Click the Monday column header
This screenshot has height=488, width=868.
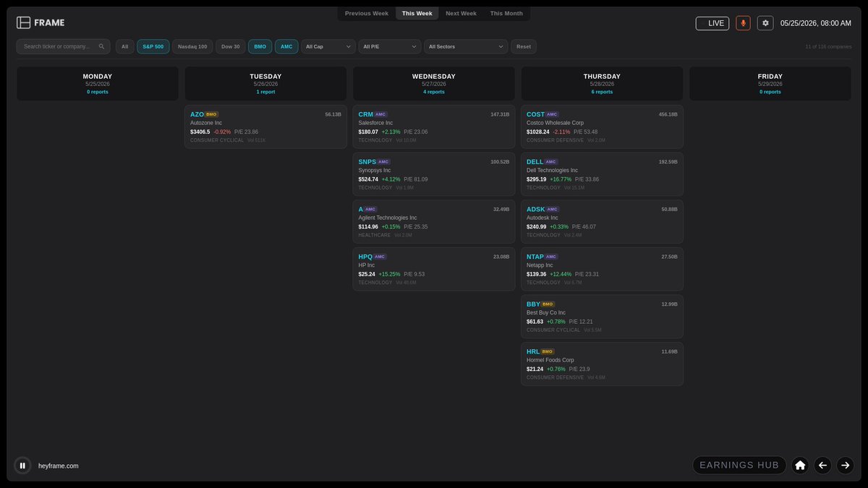[x=98, y=84]
